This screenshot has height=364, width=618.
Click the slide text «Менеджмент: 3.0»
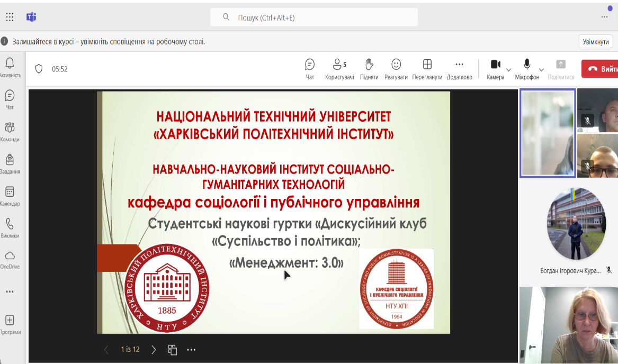coord(286,262)
